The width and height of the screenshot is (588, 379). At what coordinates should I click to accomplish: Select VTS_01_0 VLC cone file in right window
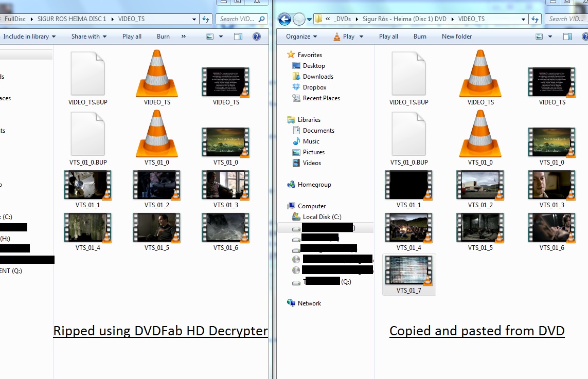(480, 138)
